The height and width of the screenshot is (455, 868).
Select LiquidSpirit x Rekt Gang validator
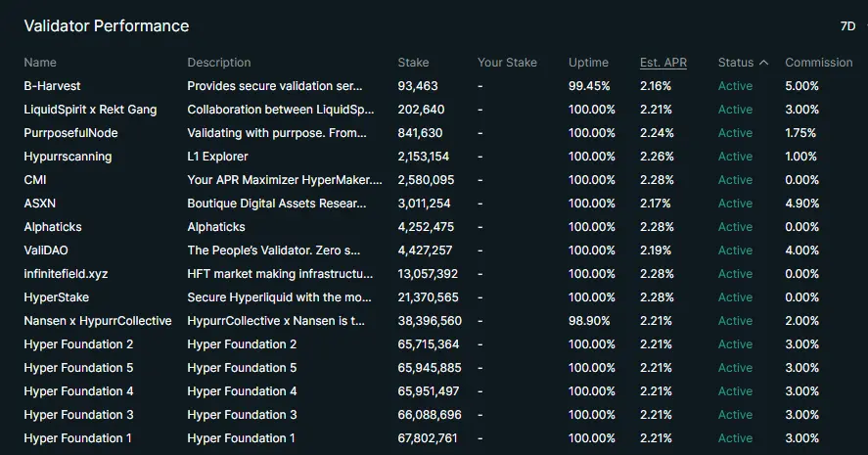click(x=90, y=110)
